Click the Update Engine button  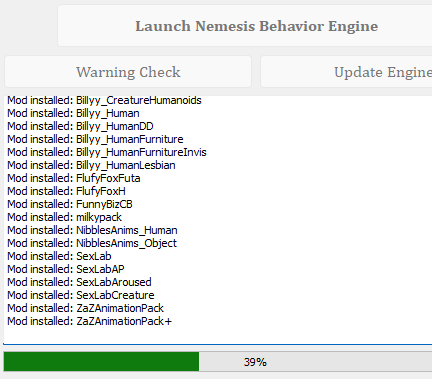click(346, 72)
